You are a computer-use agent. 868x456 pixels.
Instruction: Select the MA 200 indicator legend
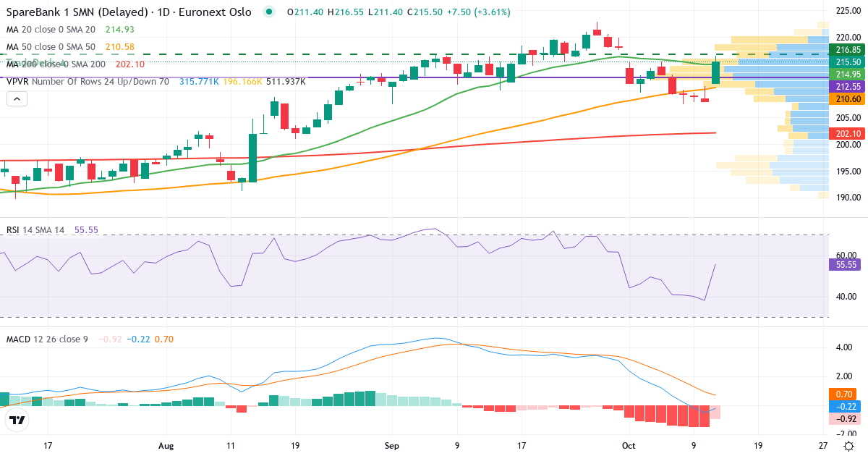(56, 64)
